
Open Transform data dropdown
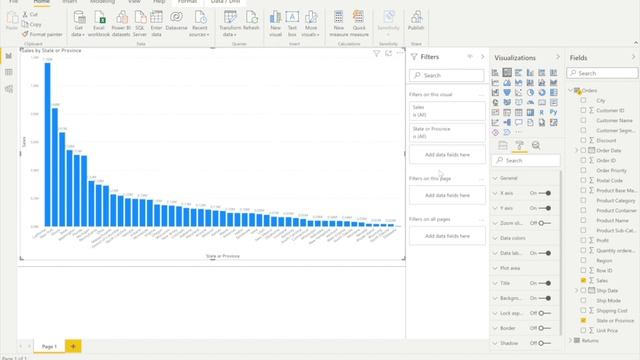[x=230, y=24]
